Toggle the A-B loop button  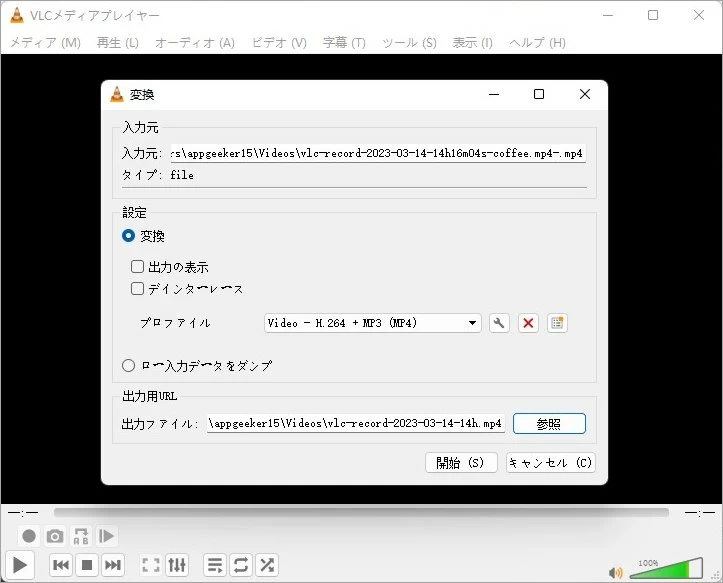pyautogui.click(x=81, y=536)
